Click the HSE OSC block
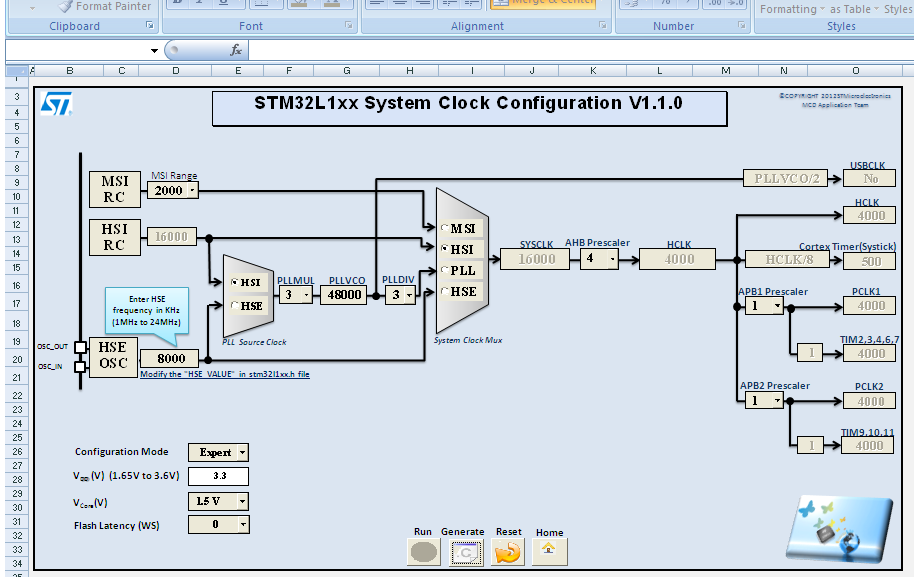The height and width of the screenshot is (577, 914). coord(113,356)
